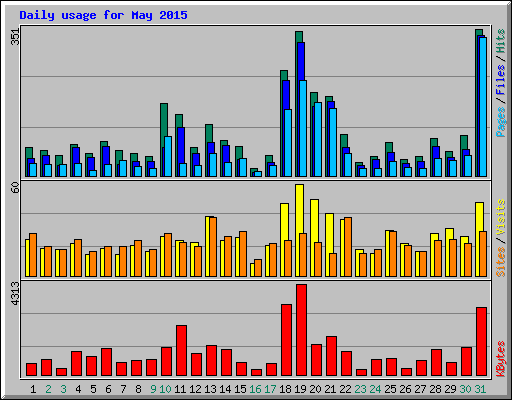Click the KBytes legend label

(501, 359)
